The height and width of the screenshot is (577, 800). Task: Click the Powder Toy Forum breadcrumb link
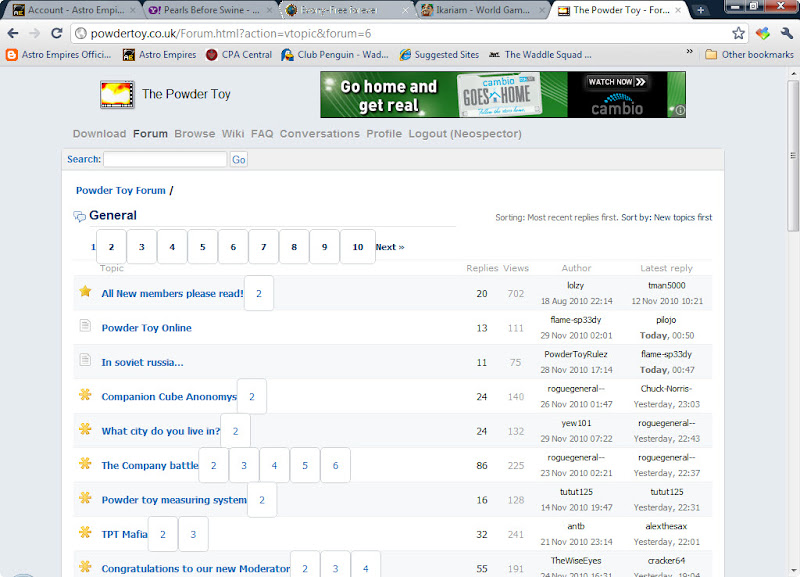coord(121,190)
